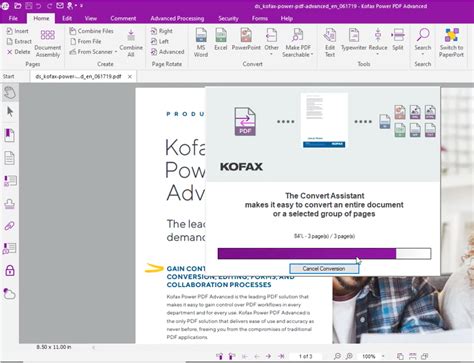
Task: Click the cloud icon in left sidebar
Action: coord(10,294)
